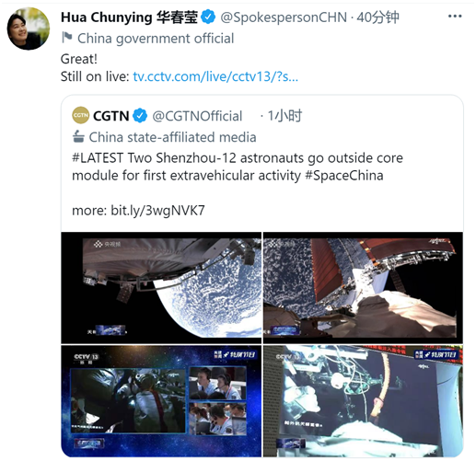Click the China state-affiliated media label

coord(172,137)
